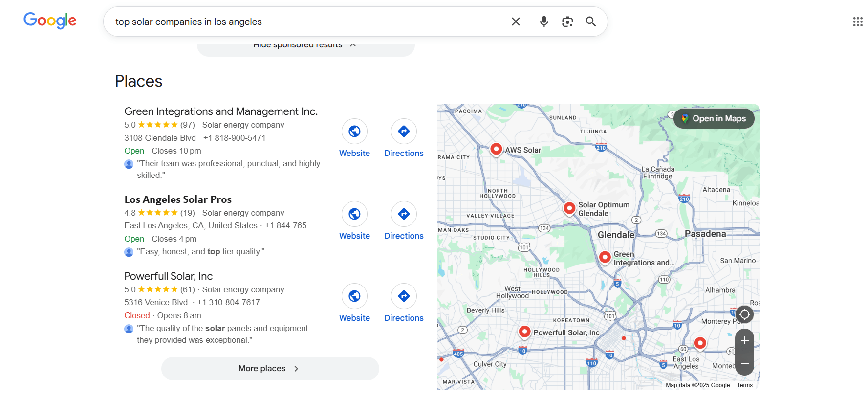Image resolution: width=868 pixels, height=398 pixels.
Task: Click Directions label under Powerfull Solar
Action: tap(404, 318)
